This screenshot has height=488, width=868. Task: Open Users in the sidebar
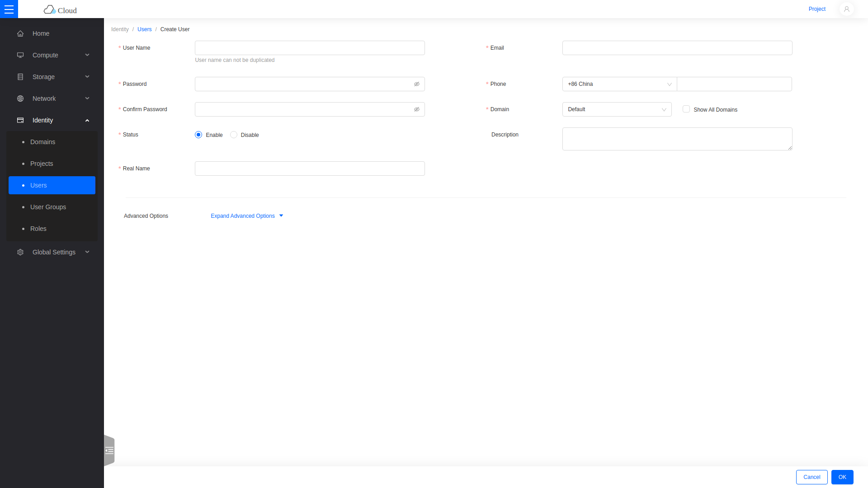52,185
